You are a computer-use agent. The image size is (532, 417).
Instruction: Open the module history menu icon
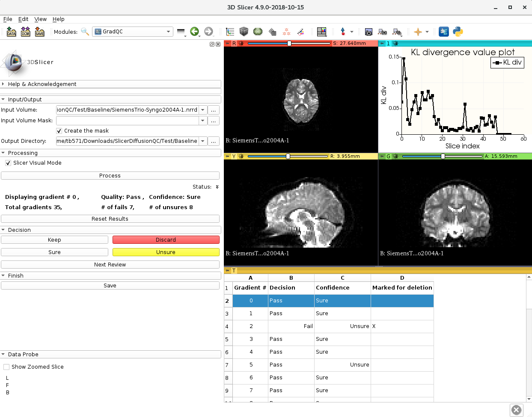coord(181,32)
